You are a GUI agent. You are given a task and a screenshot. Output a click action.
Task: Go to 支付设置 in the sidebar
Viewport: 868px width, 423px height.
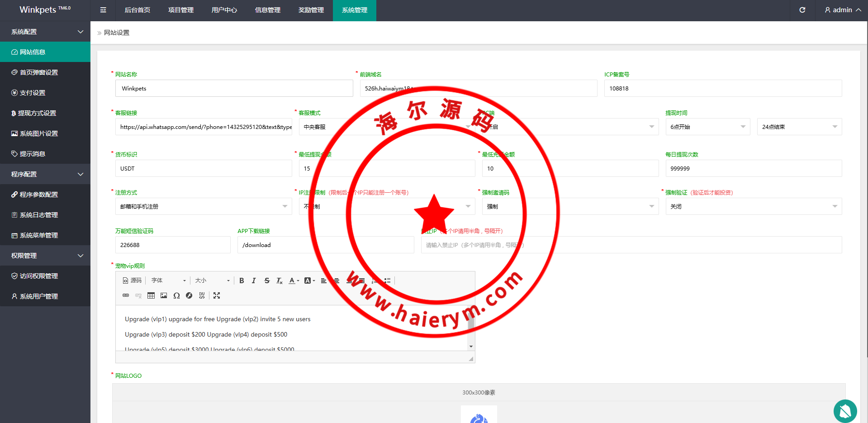33,93
